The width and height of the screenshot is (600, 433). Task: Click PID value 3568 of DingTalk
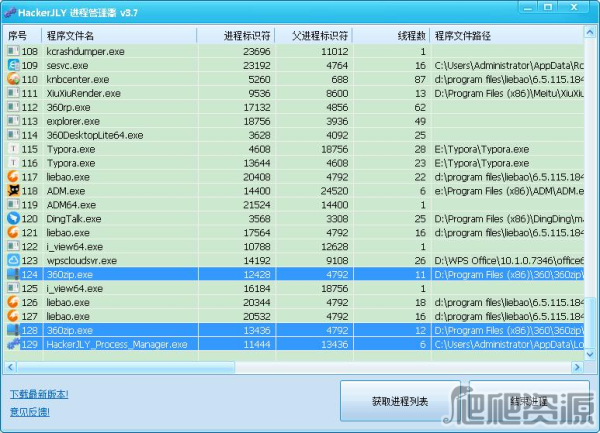259,219
